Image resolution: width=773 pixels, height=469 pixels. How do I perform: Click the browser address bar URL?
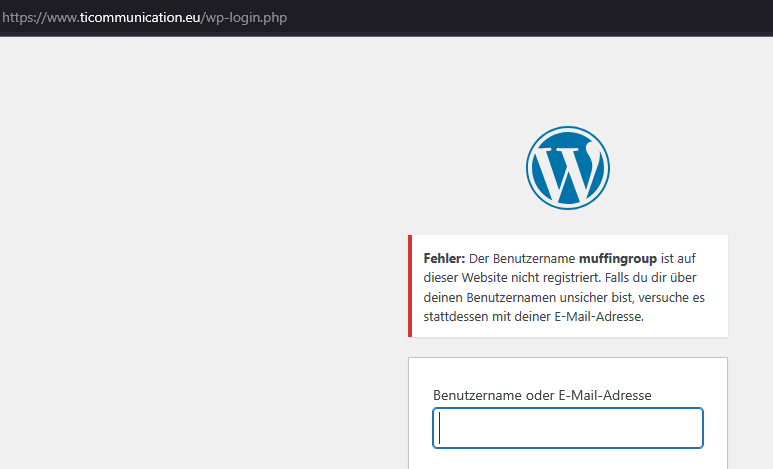144,18
